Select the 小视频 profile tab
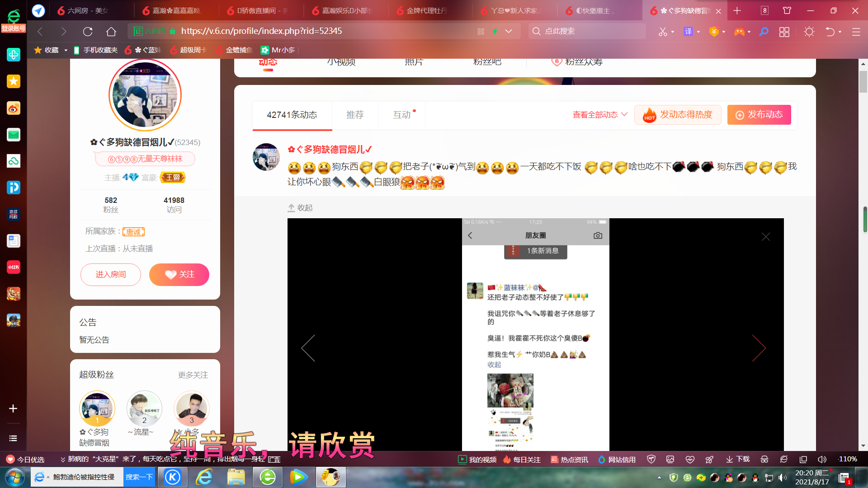 point(341,62)
